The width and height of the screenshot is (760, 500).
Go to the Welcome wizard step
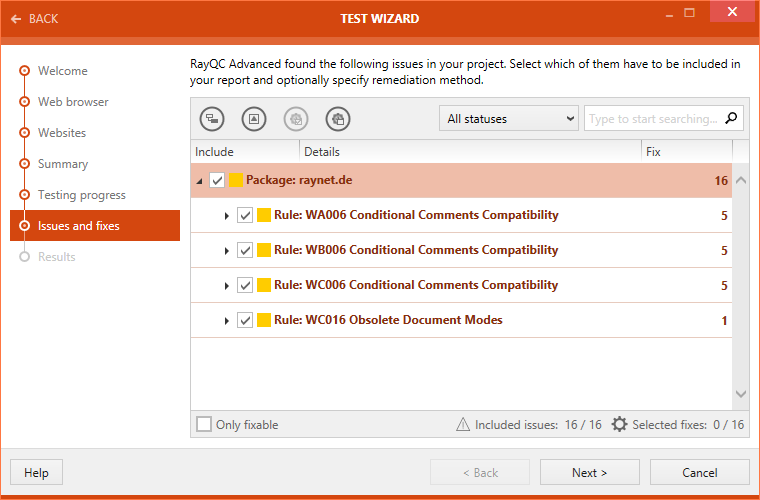pos(63,71)
